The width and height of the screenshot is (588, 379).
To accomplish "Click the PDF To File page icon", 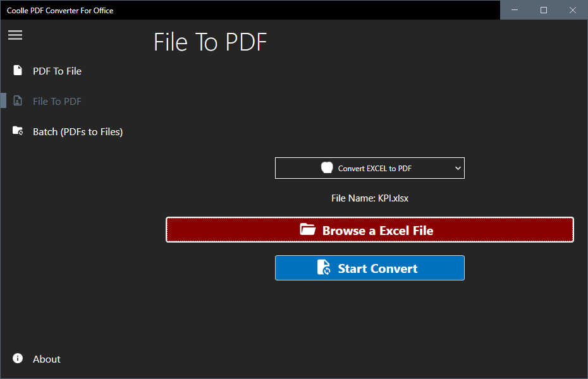I will tap(18, 71).
